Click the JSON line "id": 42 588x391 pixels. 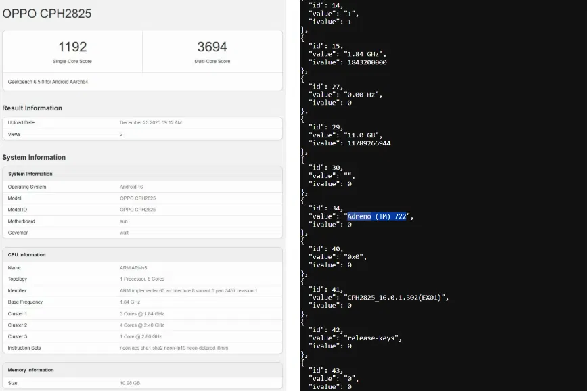(325, 330)
